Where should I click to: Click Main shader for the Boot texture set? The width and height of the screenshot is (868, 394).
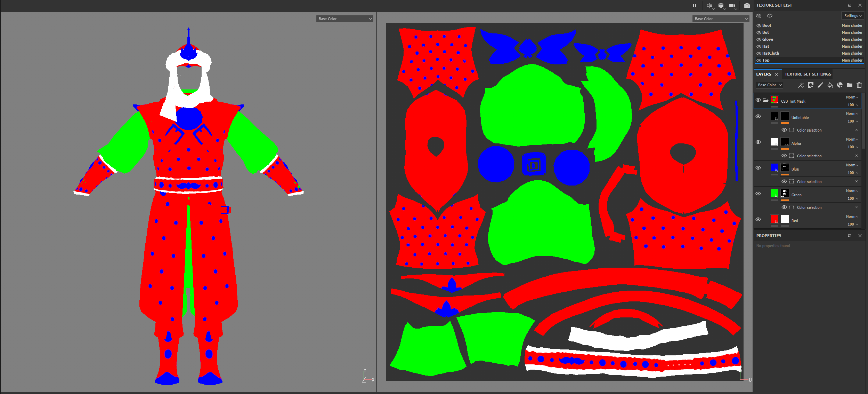pos(852,25)
